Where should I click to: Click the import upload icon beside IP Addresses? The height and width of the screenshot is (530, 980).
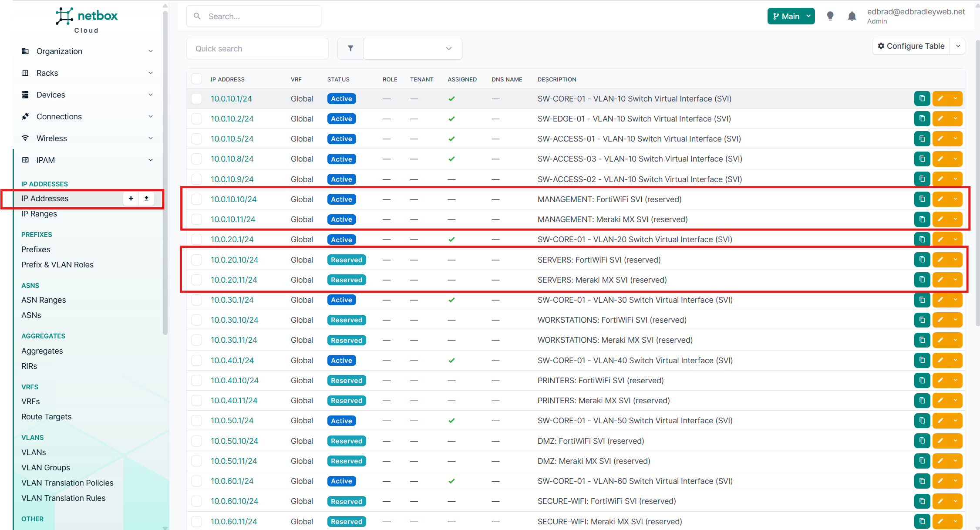click(146, 198)
